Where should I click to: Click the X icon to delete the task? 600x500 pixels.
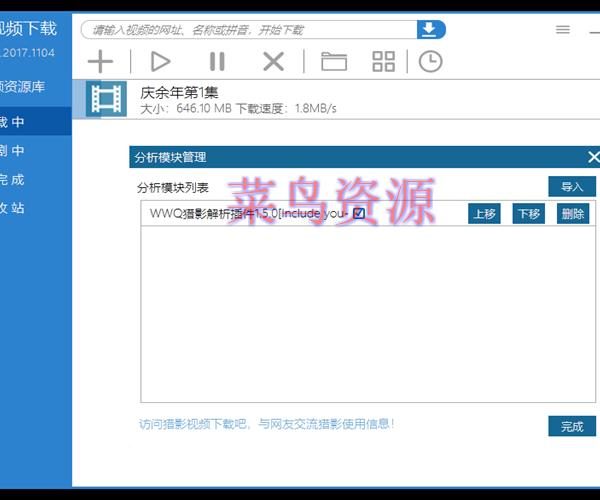(x=273, y=62)
